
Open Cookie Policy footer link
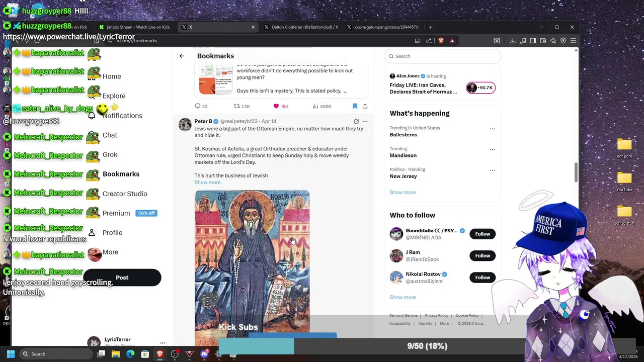tap(467, 316)
